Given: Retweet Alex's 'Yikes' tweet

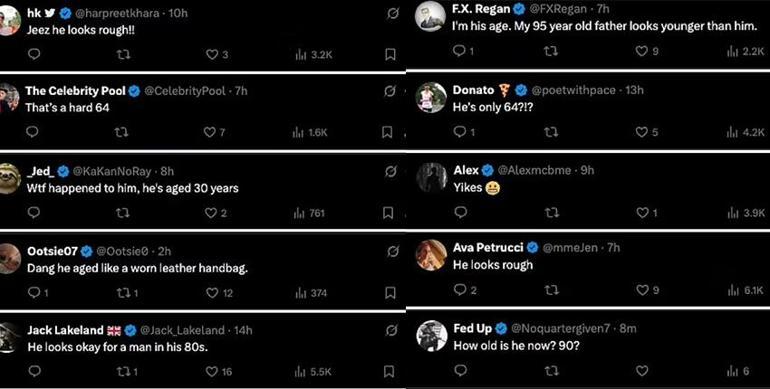Looking at the screenshot, I should tap(551, 212).
